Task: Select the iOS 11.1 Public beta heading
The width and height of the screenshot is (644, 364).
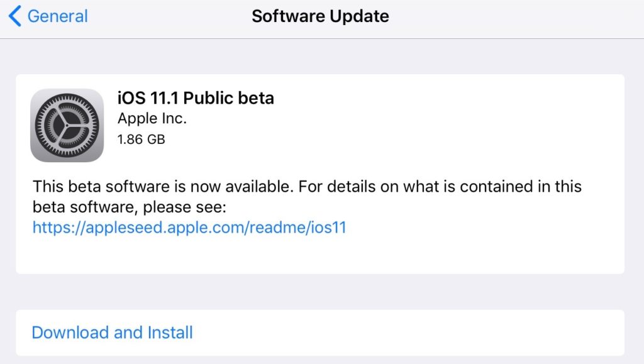Action: tap(196, 98)
